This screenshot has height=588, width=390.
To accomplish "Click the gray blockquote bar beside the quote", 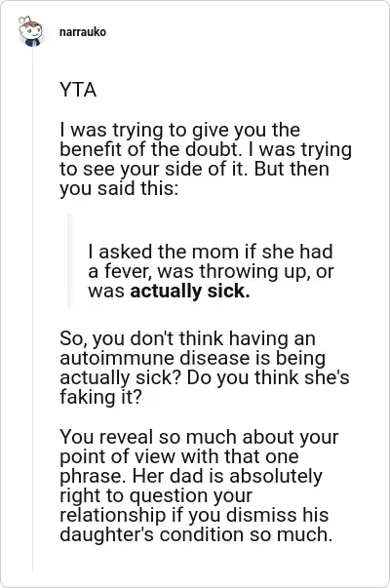I will point(69,260).
